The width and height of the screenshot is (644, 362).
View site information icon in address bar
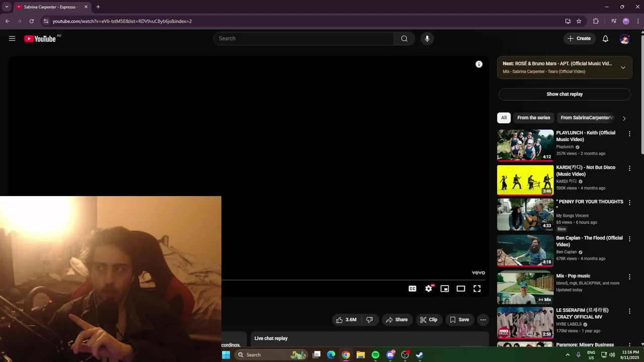(46, 21)
